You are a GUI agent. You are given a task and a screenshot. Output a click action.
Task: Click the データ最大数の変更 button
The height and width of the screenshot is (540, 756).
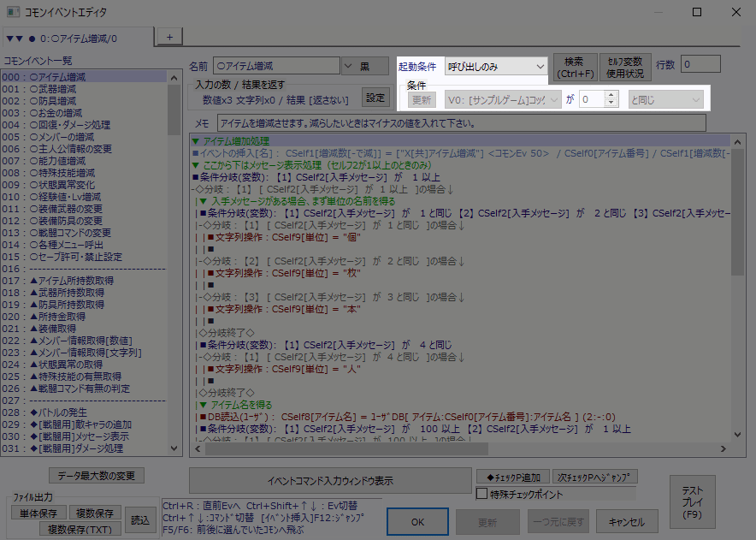[x=97, y=475]
